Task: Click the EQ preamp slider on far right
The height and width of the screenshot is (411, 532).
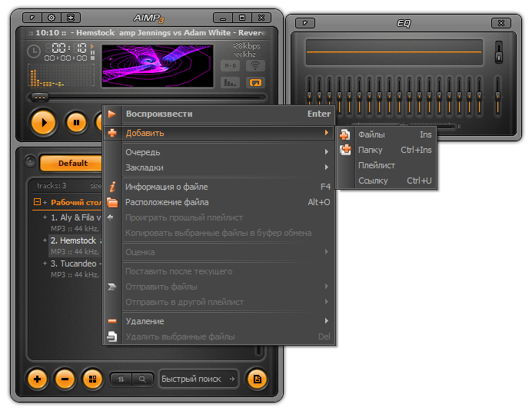Action: click(x=497, y=97)
